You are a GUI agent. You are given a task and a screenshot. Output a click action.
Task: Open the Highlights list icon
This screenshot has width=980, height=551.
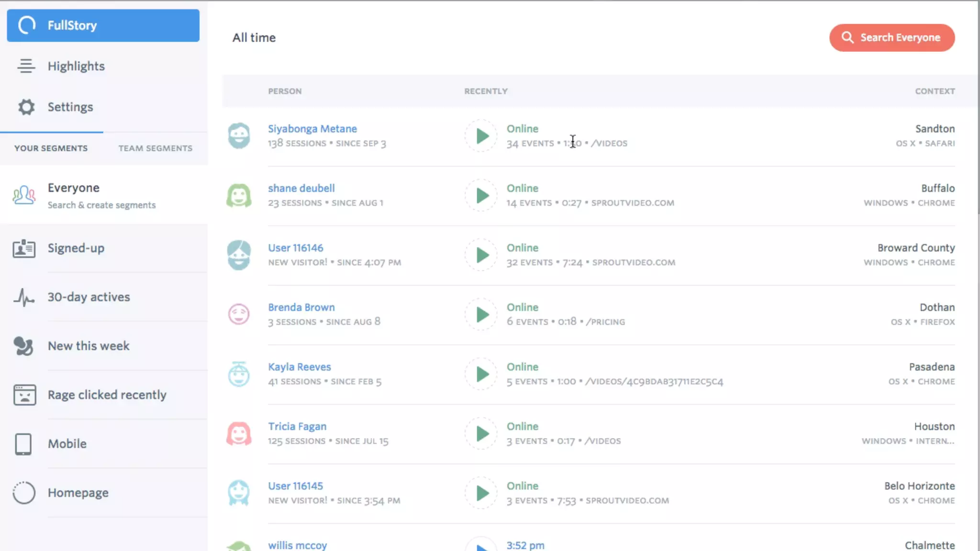(26, 66)
